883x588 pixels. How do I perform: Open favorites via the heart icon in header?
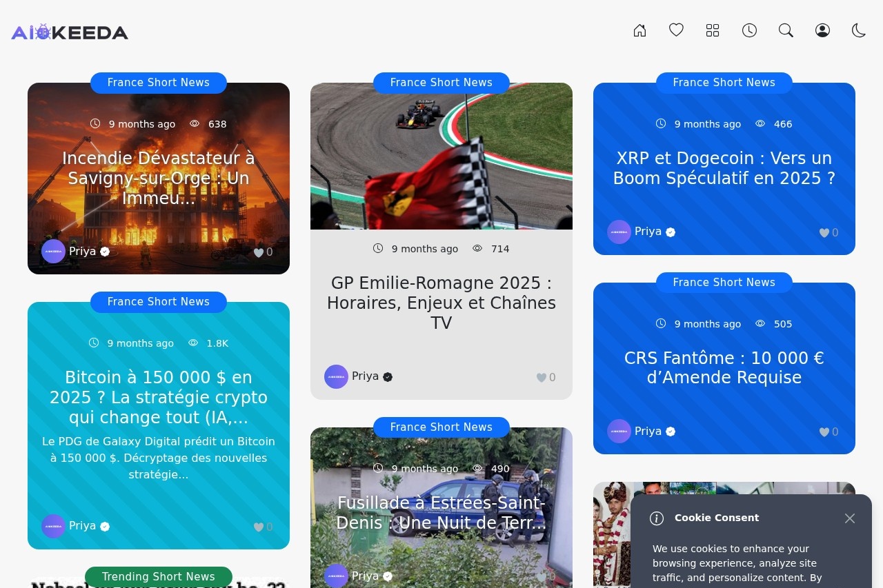(x=676, y=30)
